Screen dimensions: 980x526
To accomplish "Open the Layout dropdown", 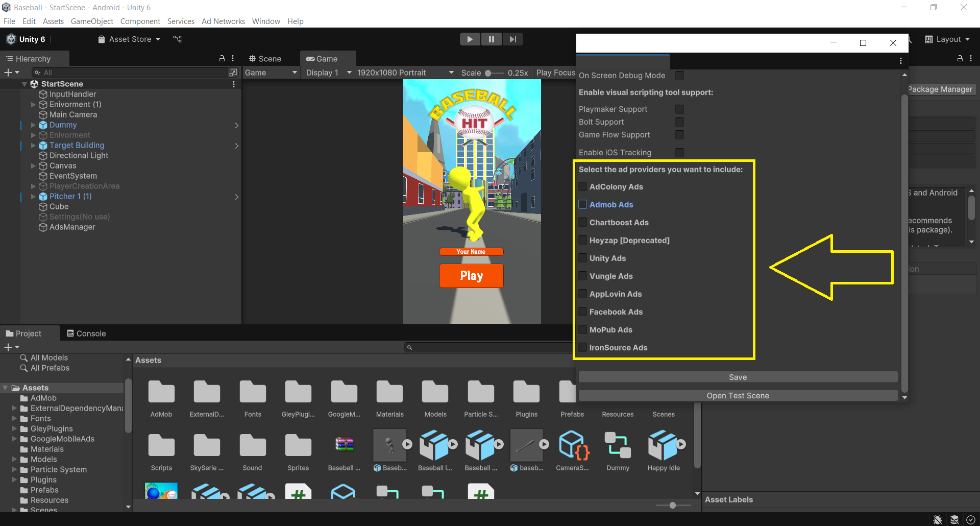I will click(x=948, y=39).
